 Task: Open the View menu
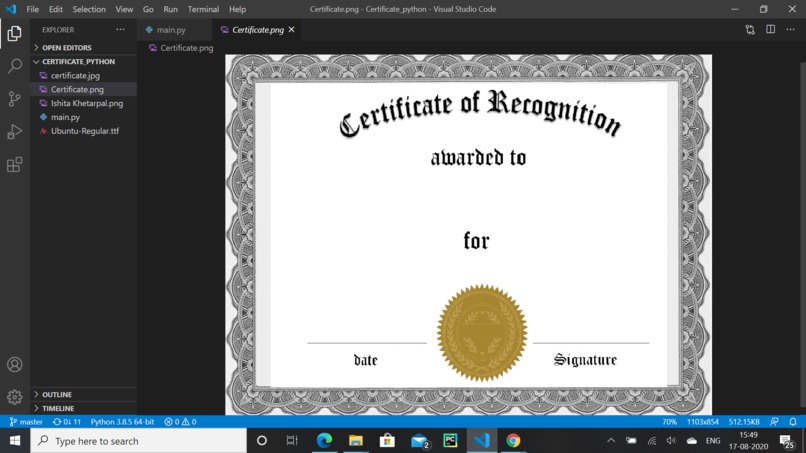124,9
